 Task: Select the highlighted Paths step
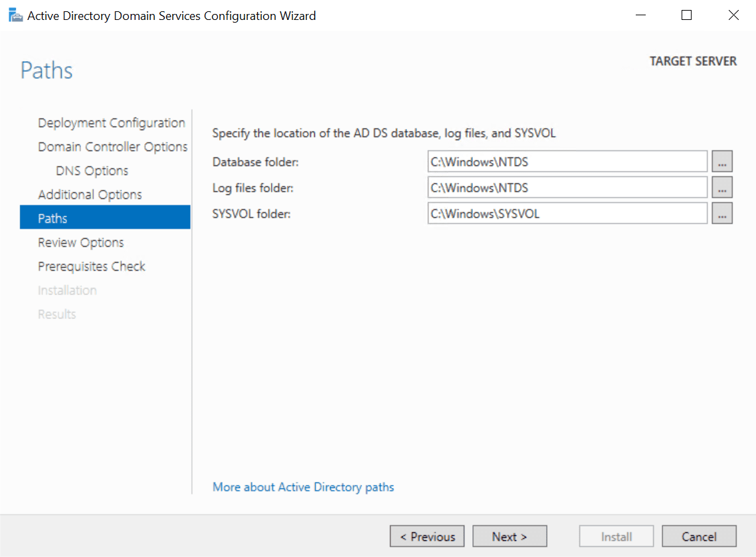pos(53,218)
